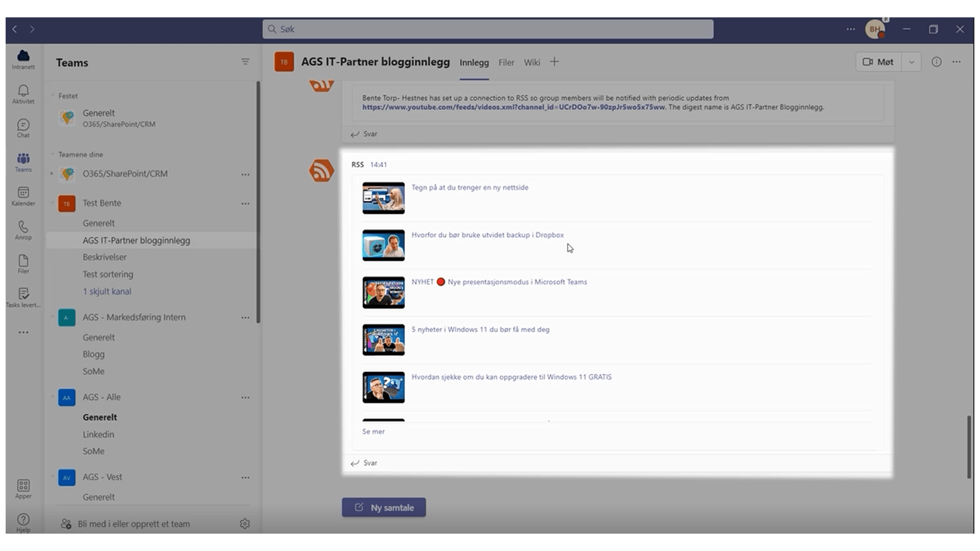This screenshot has width=980, height=551.
Task: Expand the O365/SharePoint/CRM team
Action: point(52,174)
